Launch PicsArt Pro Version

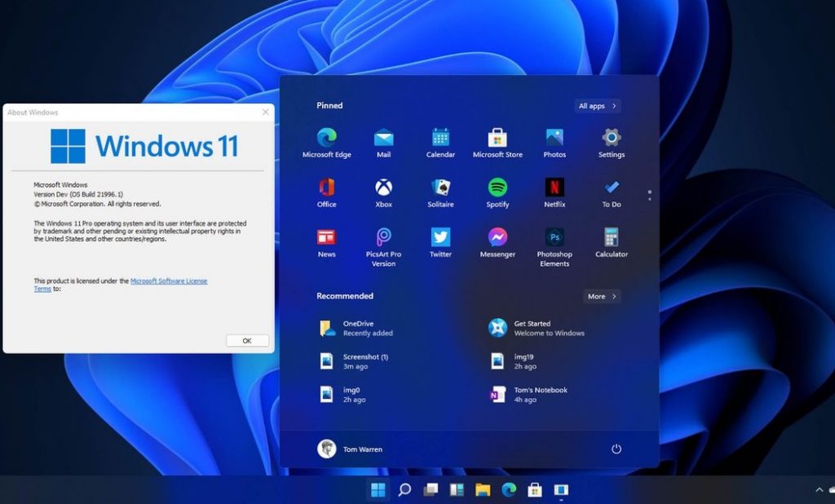[x=383, y=247]
